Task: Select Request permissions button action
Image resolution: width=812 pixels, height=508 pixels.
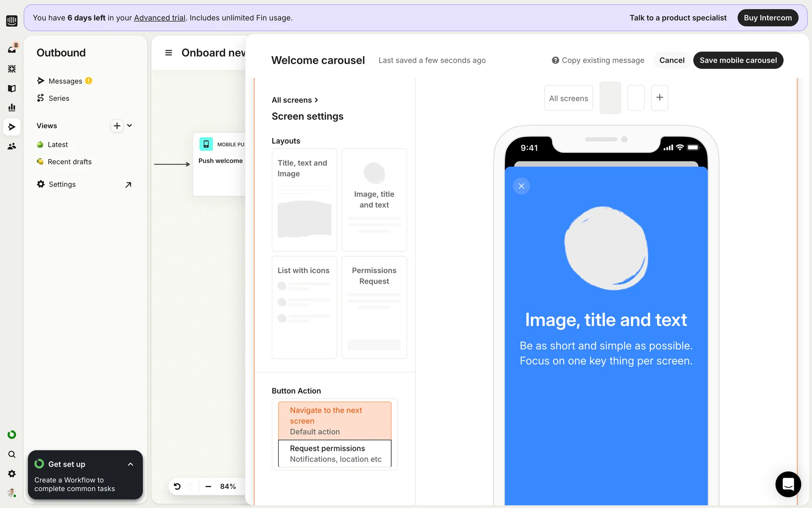Action: tap(335, 453)
